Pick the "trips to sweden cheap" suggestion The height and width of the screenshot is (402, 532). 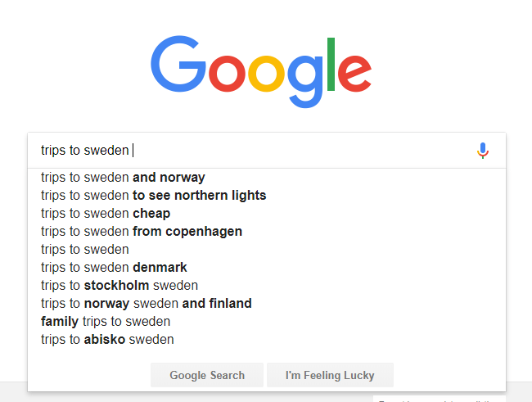click(106, 214)
